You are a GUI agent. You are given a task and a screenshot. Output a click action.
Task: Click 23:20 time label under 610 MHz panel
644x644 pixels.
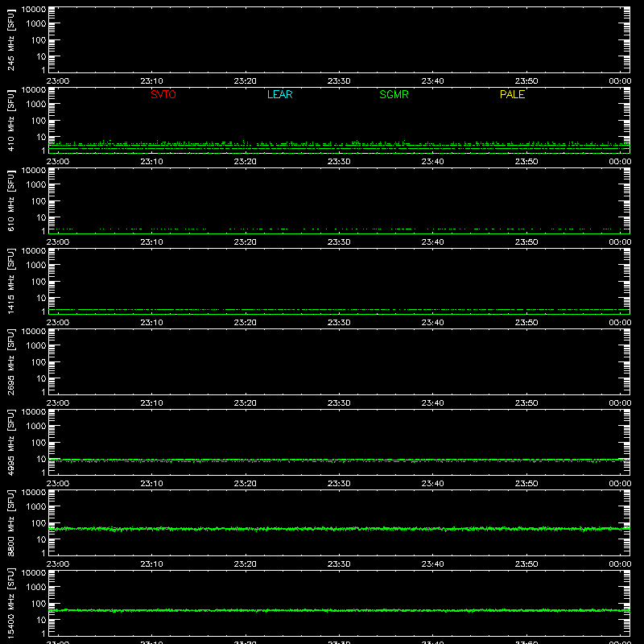pos(246,242)
